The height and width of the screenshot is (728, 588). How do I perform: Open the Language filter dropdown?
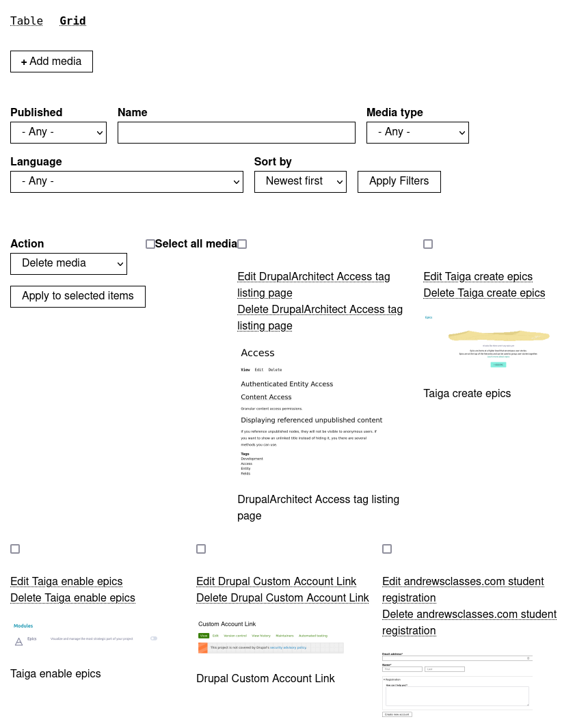pos(126,181)
